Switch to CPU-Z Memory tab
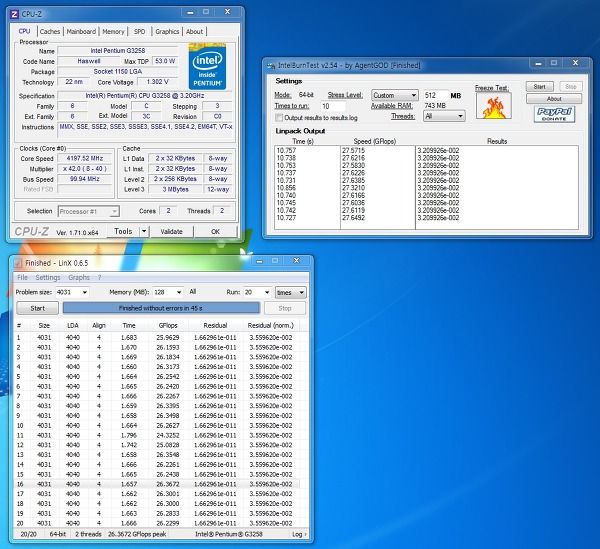600x549 pixels. [x=113, y=31]
